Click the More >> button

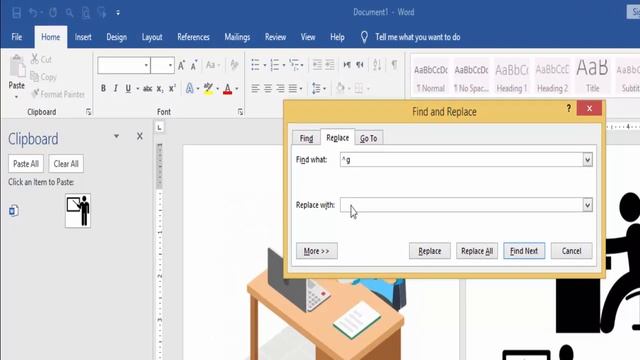tap(317, 251)
